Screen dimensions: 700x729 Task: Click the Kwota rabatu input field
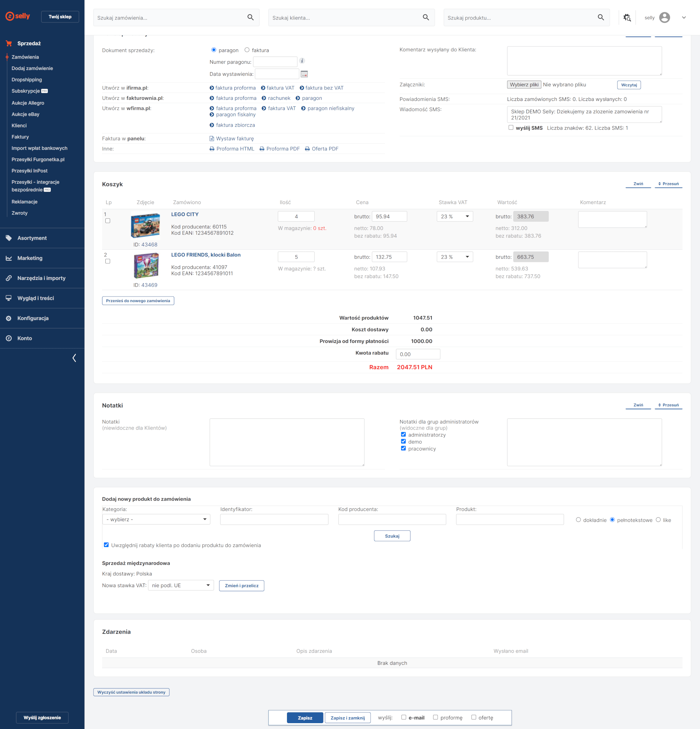(418, 354)
